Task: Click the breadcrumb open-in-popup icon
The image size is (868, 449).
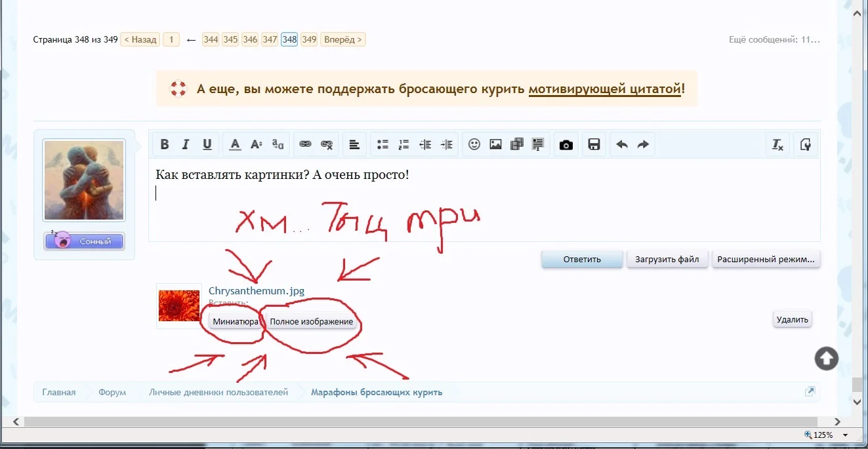Action: click(810, 391)
